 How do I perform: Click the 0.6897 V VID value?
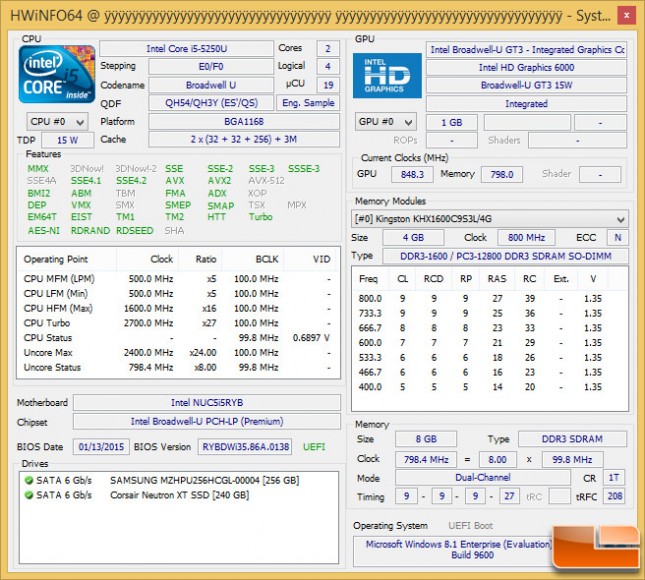[311, 338]
